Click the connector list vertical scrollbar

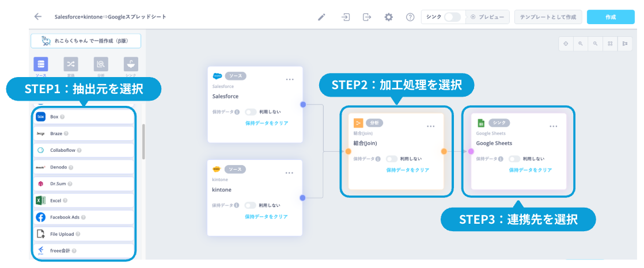143,141
